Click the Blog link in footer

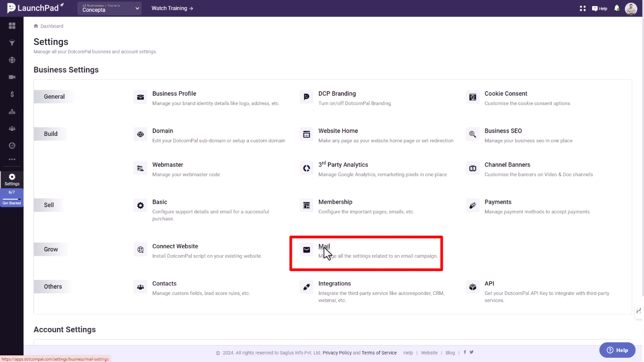tap(450, 353)
